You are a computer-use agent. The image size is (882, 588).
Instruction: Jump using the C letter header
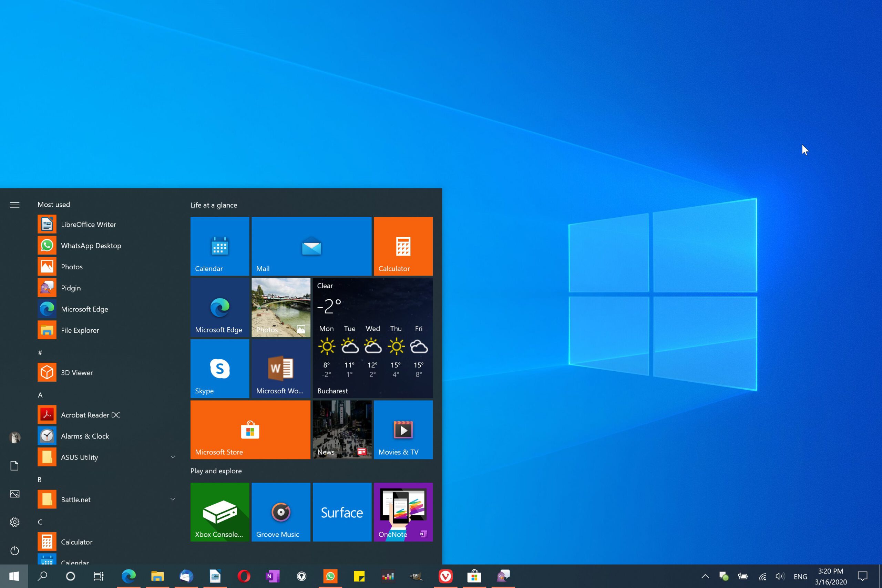point(40,522)
